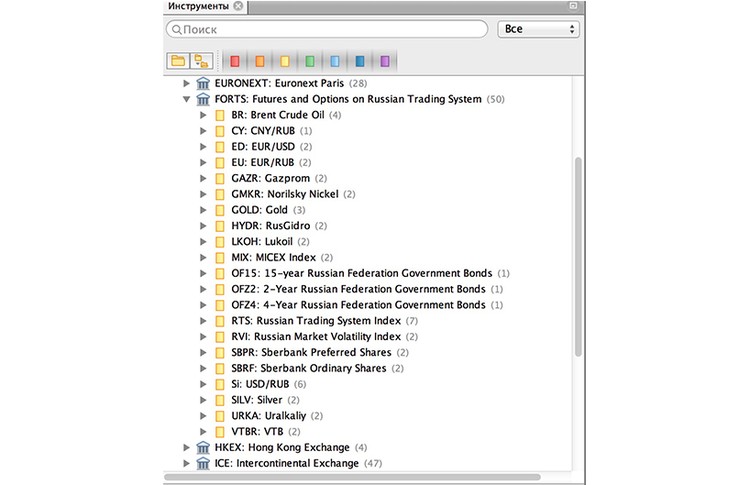Screen dimensions: 750x485
Task: Expand the OF15 15-year bonds folder
Action: [x=203, y=273]
